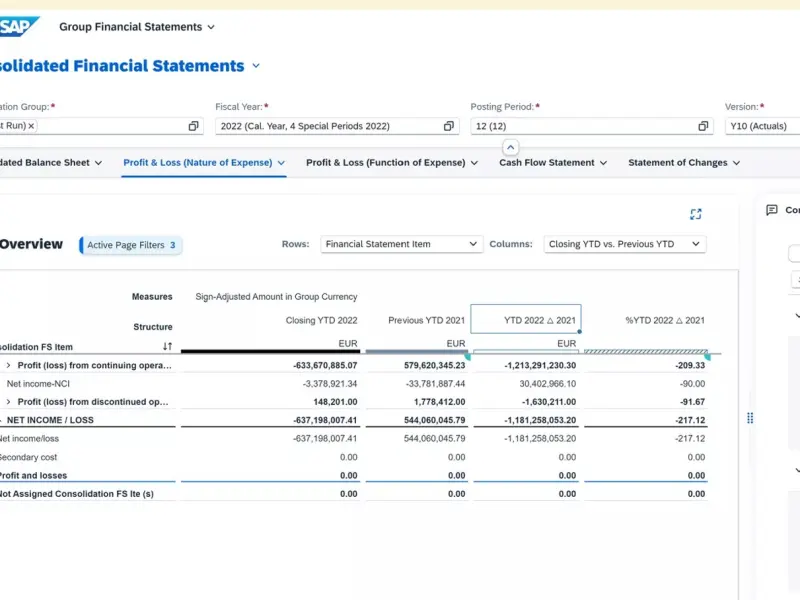
Task: Click the SAP logo
Action: tap(18, 27)
